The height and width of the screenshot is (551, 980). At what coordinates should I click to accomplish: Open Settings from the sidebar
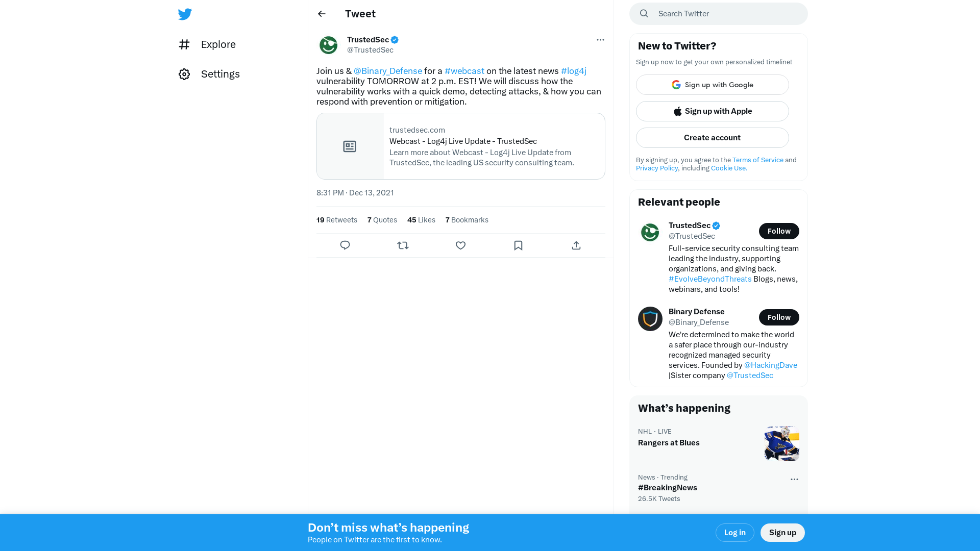pyautogui.click(x=209, y=74)
